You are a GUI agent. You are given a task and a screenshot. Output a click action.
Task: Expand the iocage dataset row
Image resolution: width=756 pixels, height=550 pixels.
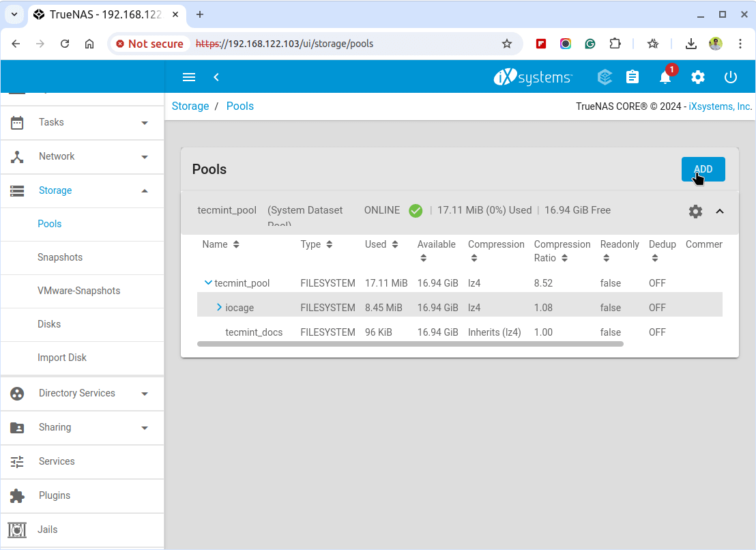coord(220,308)
